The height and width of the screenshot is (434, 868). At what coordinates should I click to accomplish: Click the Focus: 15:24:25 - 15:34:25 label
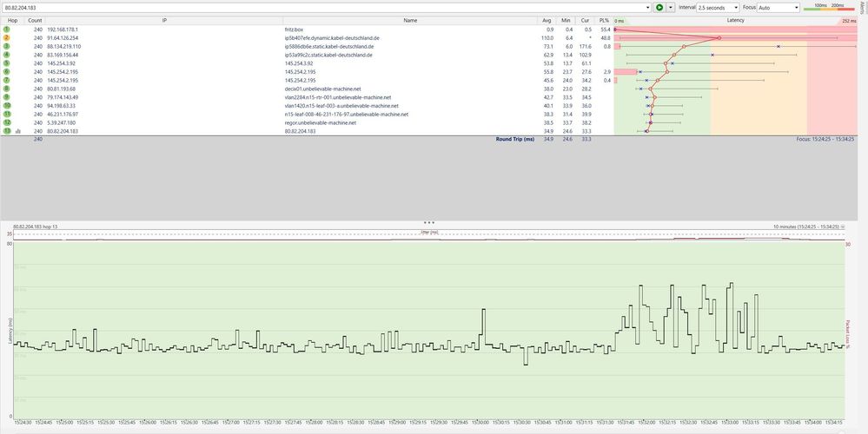(825, 140)
